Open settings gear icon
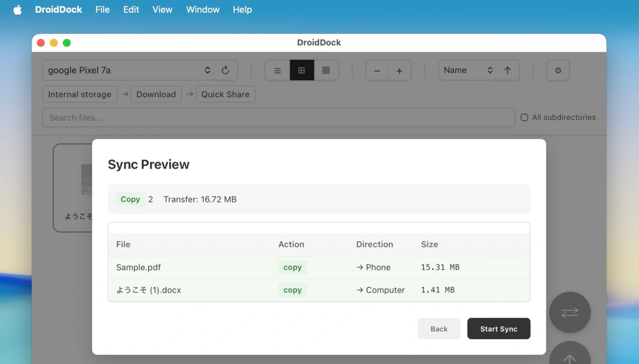 click(558, 70)
